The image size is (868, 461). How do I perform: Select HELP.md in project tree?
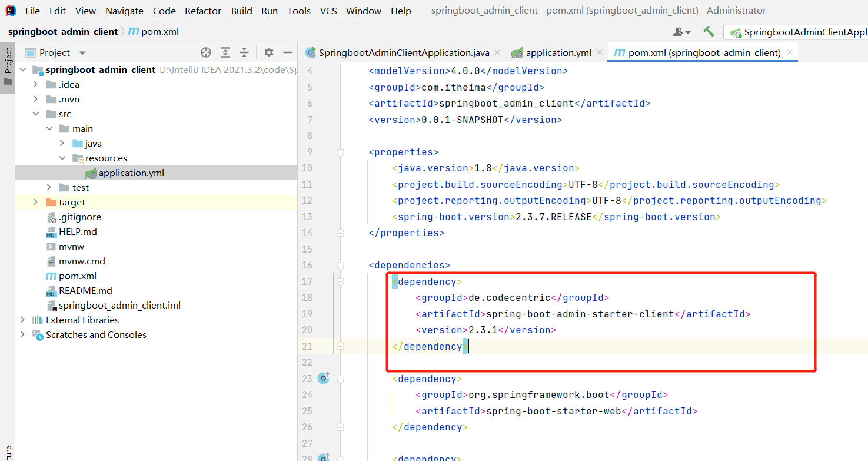pyautogui.click(x=78, y=231)
